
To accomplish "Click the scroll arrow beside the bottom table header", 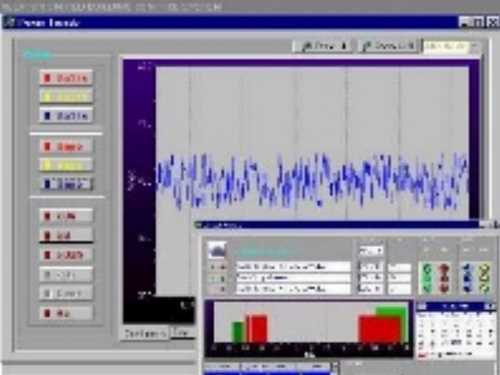I will coord(335,367).
